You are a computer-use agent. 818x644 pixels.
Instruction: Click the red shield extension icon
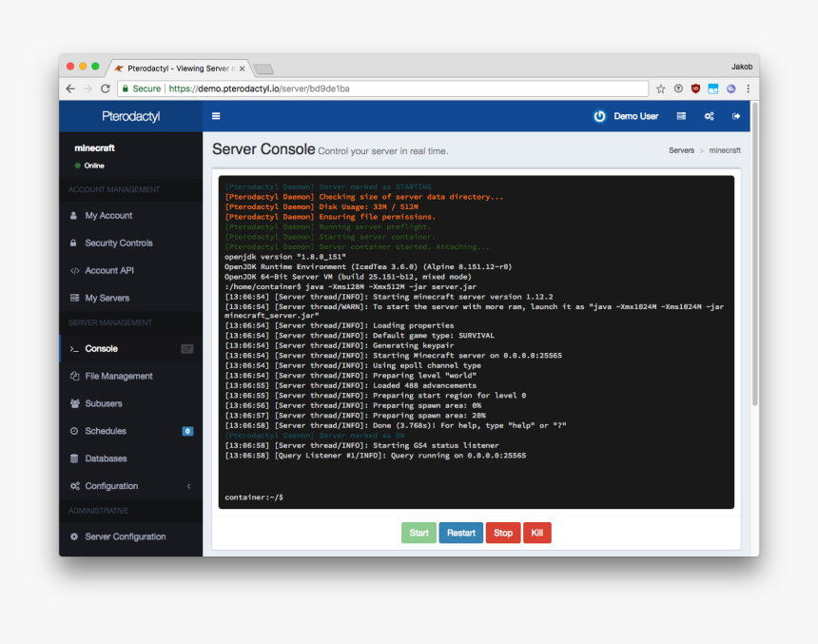(695, 88)
